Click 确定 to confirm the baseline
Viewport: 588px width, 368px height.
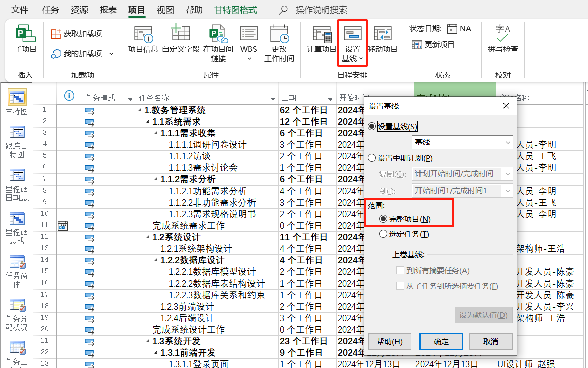click(x=441, y=341)
